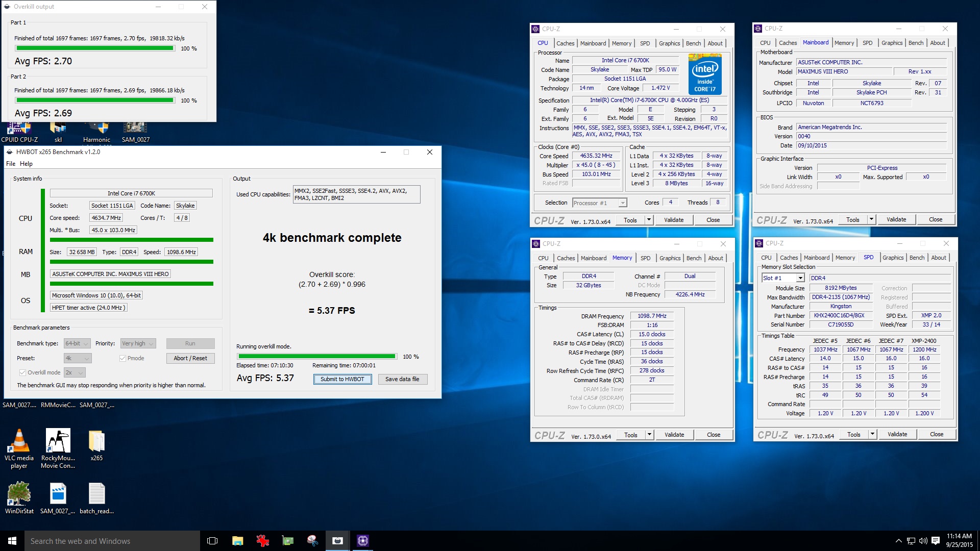Click the red splat taskbar icon

262,541
